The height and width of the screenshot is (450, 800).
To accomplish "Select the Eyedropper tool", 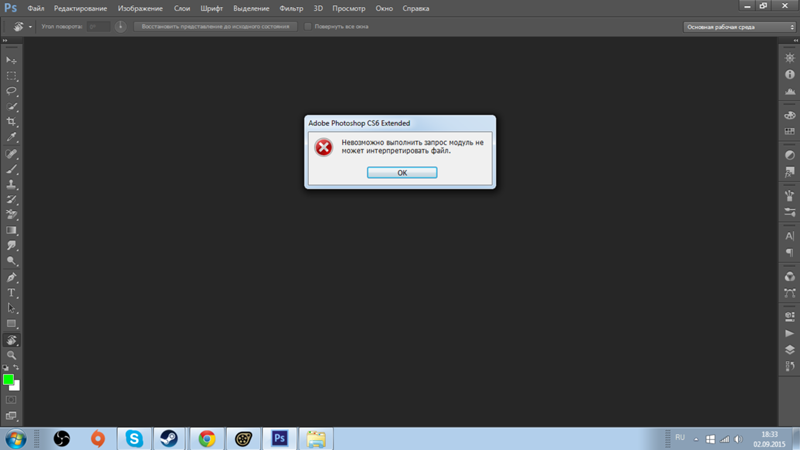I will click(x=11, y=137).
